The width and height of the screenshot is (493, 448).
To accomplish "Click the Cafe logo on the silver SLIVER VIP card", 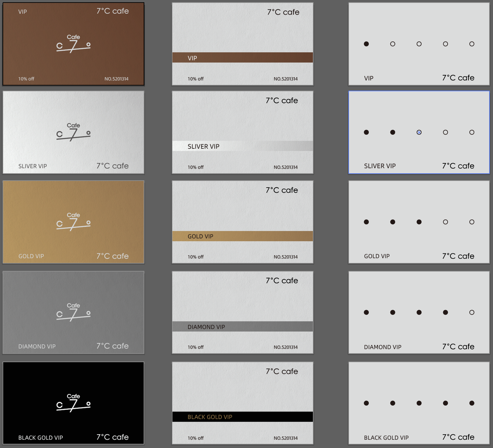I will pyautogui.click(x=73, y=132).
